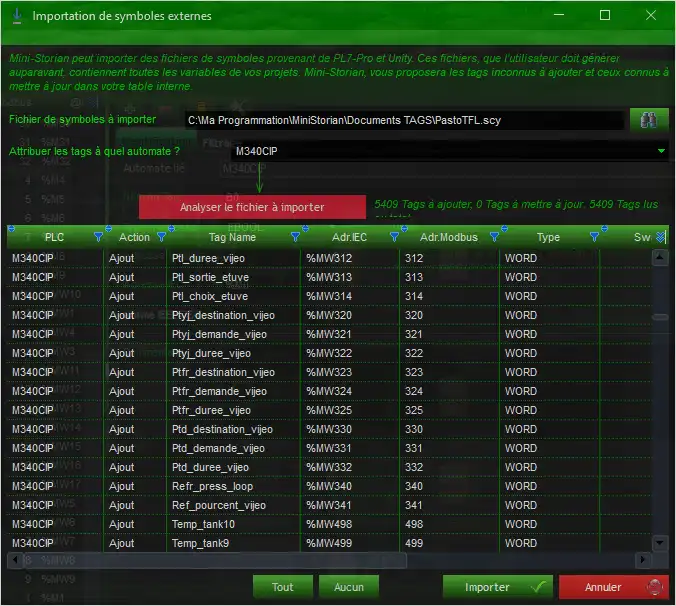
Task: Select the Ptd_destination_vijeo tag name
Action: (222, 429)
